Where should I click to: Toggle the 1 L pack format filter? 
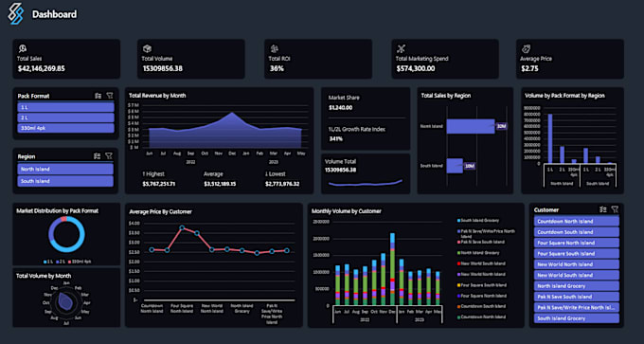tap(65, 107)
